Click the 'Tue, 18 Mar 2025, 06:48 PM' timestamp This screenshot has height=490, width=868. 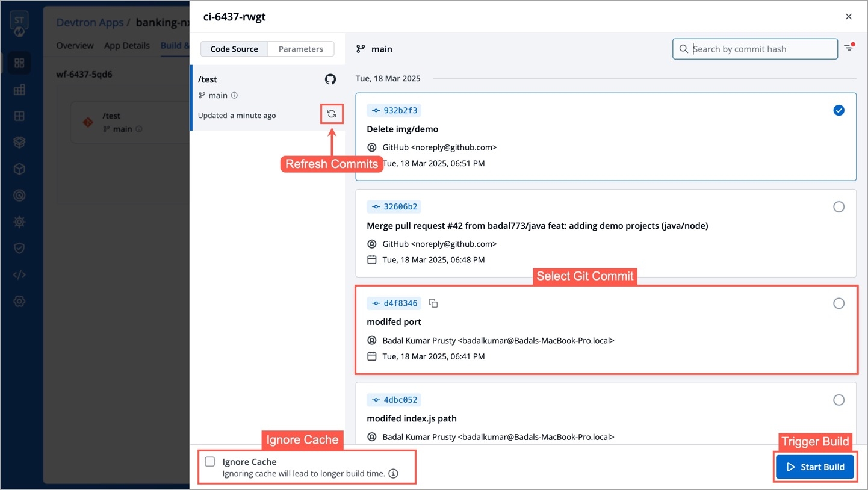(433, 260)
